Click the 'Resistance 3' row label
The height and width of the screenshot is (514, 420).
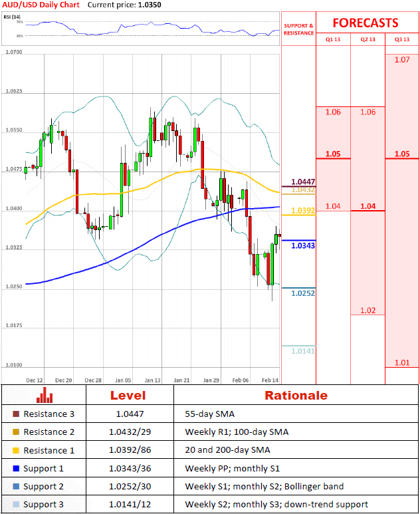point(49,414)
